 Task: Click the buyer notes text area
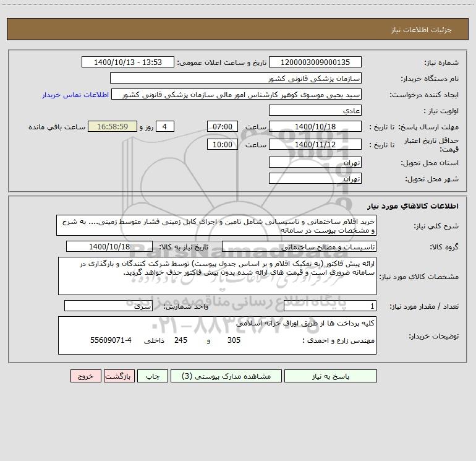tap(217, 335)
